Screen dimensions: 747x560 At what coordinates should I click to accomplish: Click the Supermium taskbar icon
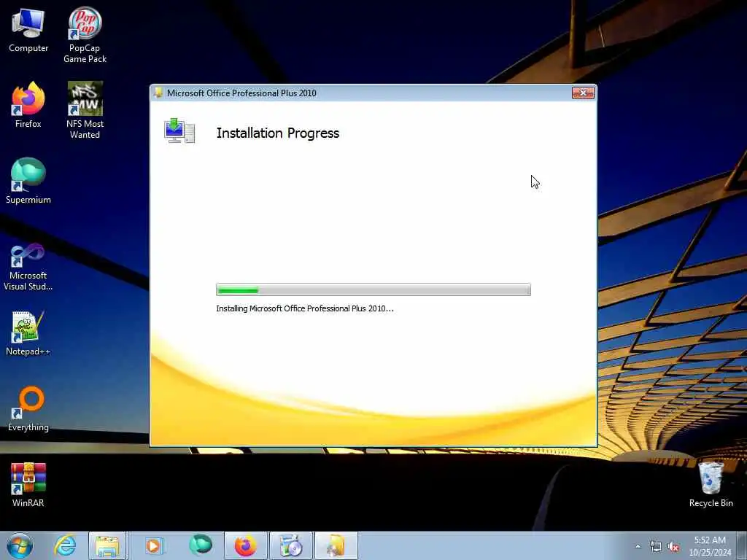click(x=200, y=545)
